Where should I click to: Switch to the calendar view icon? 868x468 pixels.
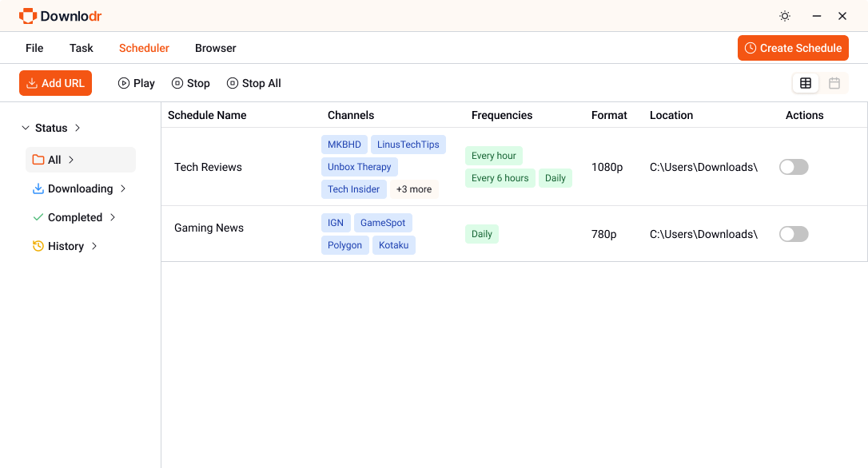point(834,83)
